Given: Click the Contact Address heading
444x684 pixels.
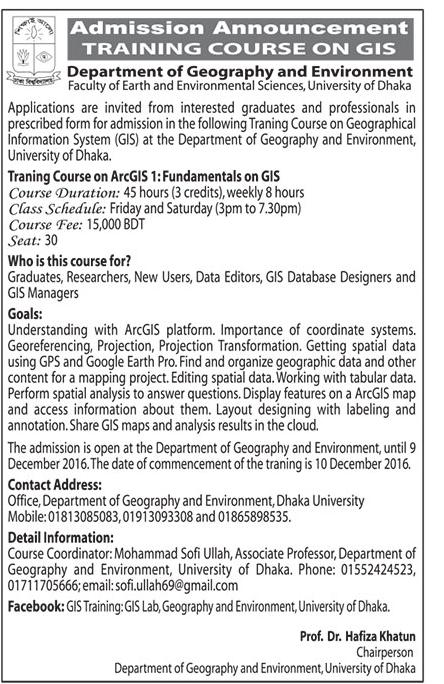Looking at the screenshot, I should click(55, 485).
